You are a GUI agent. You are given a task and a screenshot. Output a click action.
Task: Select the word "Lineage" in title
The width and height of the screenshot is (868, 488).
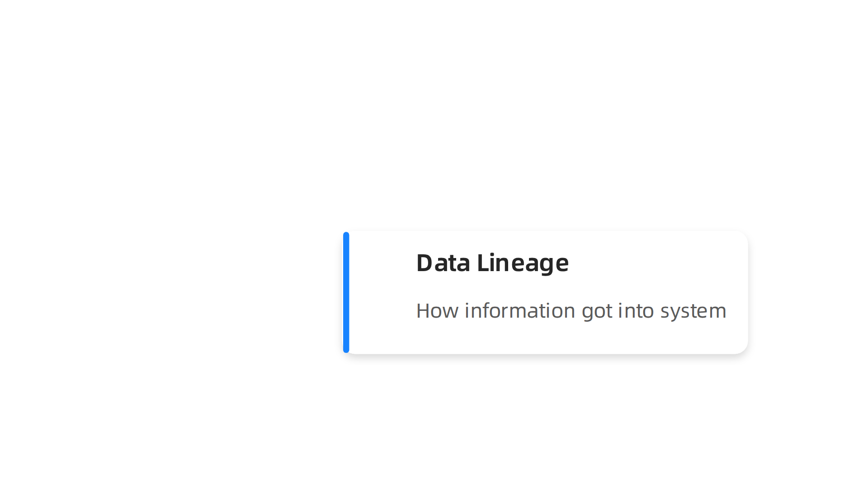[x=523, y=263]
